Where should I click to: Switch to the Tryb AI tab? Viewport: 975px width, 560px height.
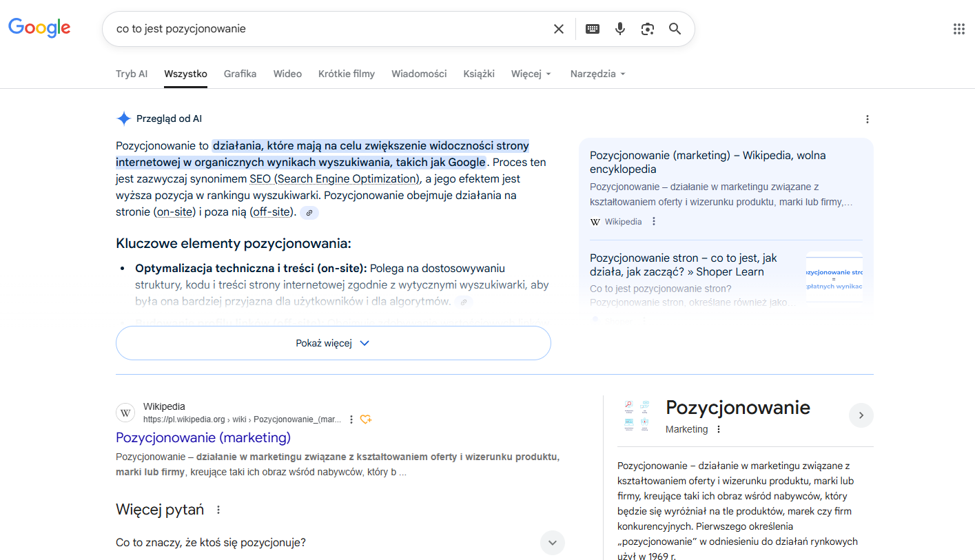pyautogui.click(x=132, y=74)
